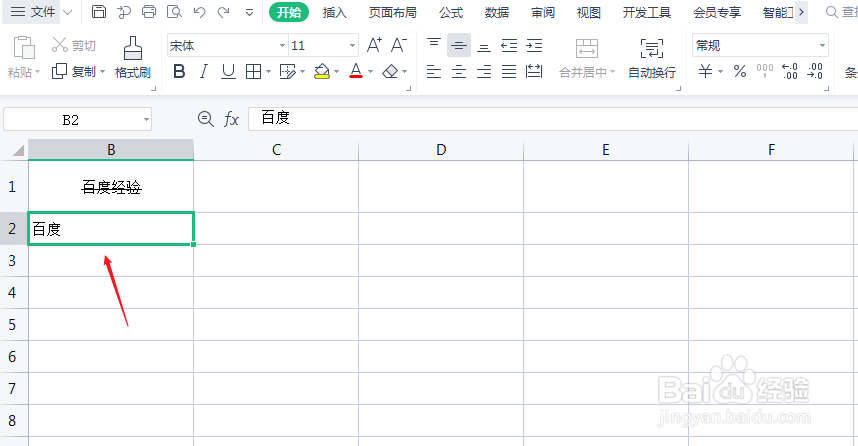
Task: Click the Select All corner triangle
Action: click(x=18, y=150)
